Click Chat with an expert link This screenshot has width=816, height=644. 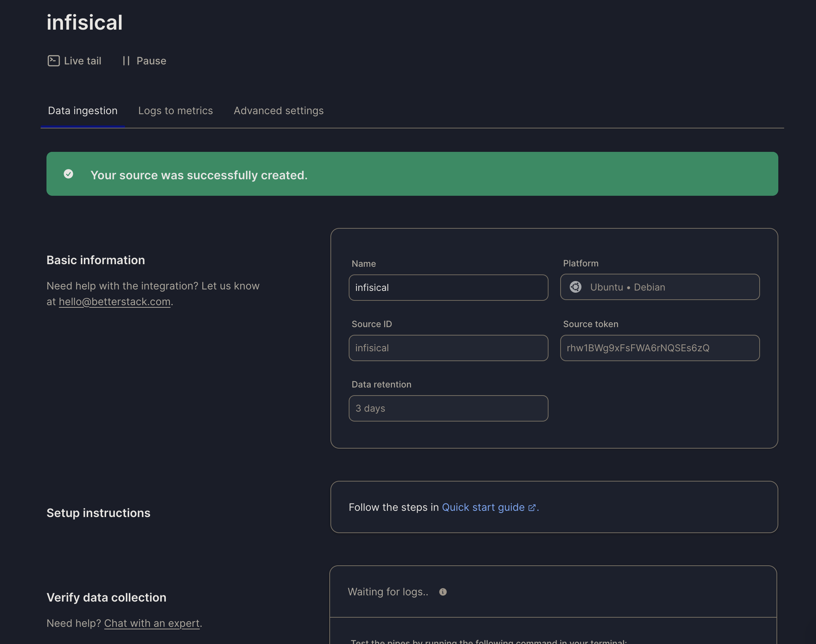point(151,623)
